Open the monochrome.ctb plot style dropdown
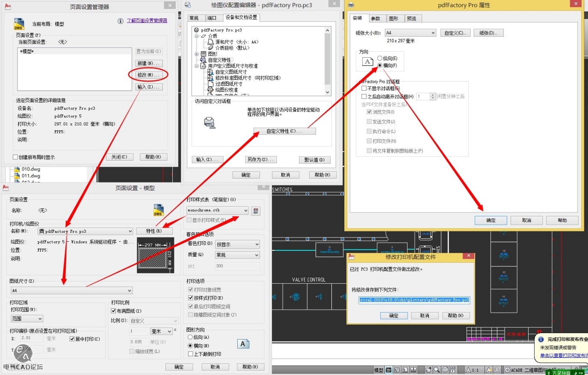The image size is (588, 375). pos(217,211)
